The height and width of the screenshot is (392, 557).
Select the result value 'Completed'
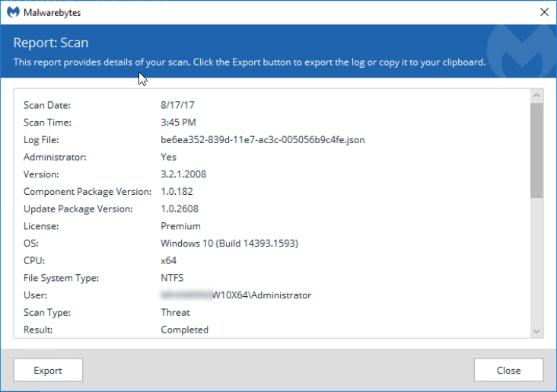tap(184, 330)
